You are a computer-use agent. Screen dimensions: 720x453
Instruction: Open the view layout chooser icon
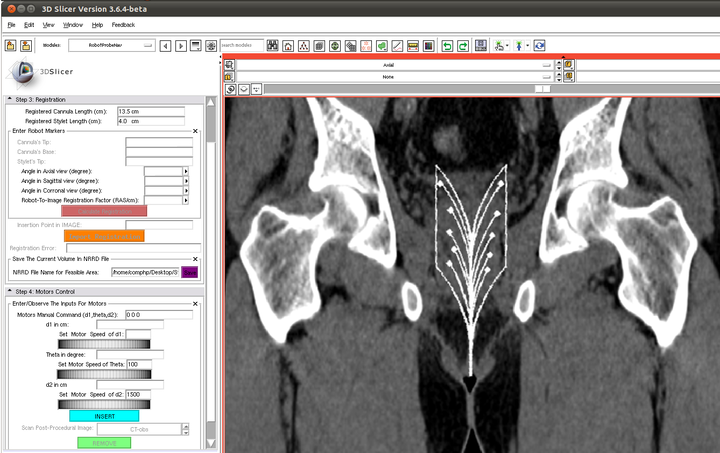pos(481,45)
